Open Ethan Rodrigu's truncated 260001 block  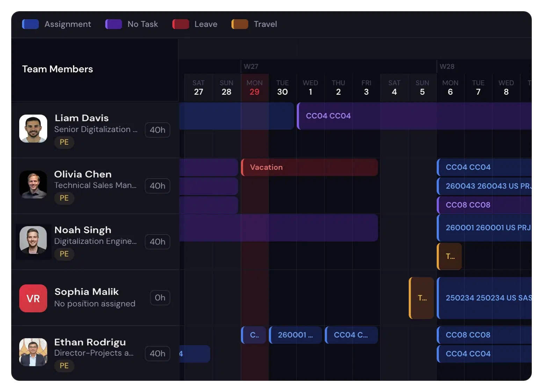[x=295, y=335]
